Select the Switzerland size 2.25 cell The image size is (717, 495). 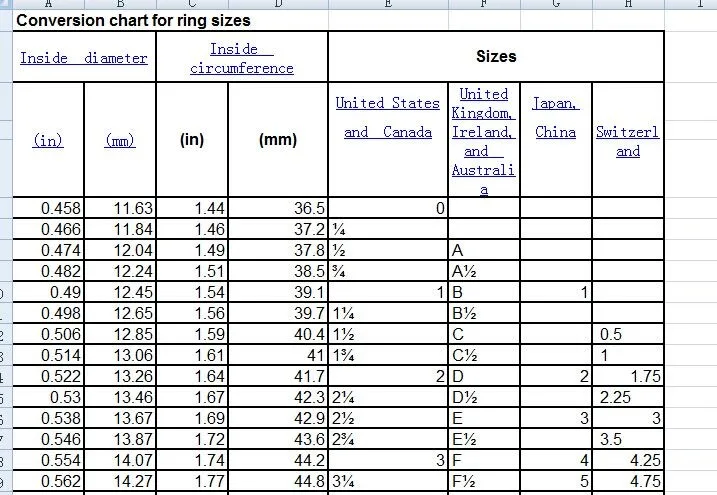coord(628,397)
